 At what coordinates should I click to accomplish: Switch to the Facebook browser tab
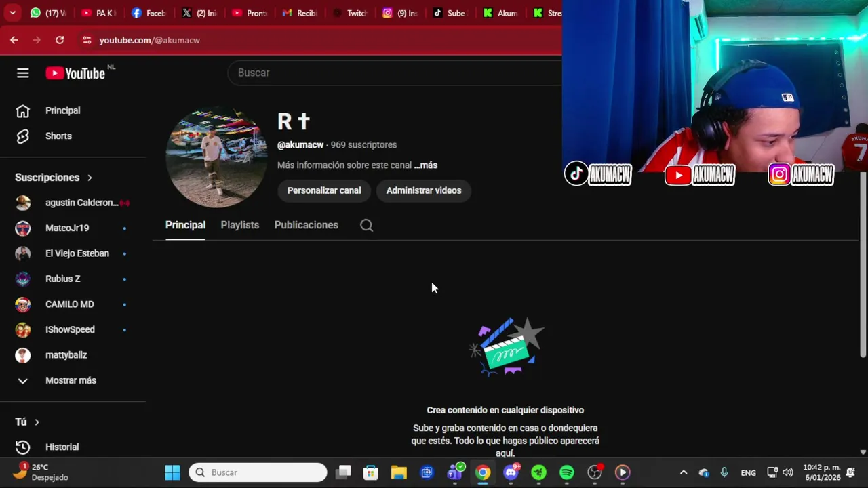point(149,13)
